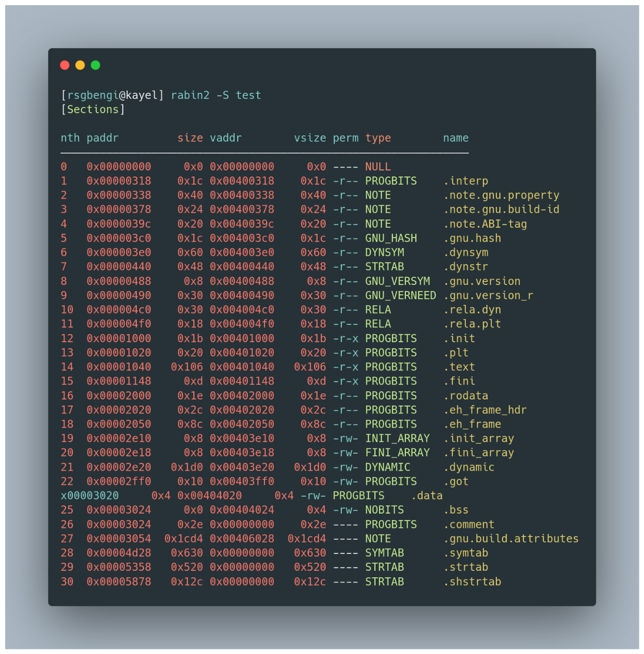
Task: Click the .shstrtab section name
Action: 472,582
